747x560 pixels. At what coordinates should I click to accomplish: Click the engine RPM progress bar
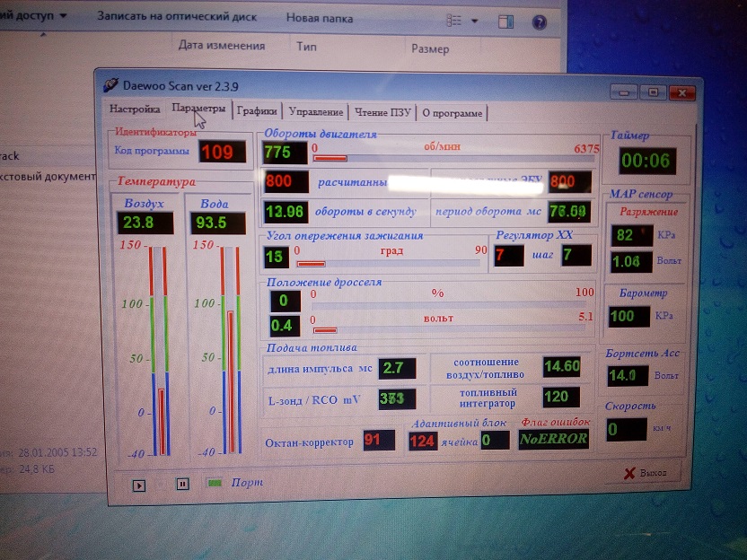452,158
